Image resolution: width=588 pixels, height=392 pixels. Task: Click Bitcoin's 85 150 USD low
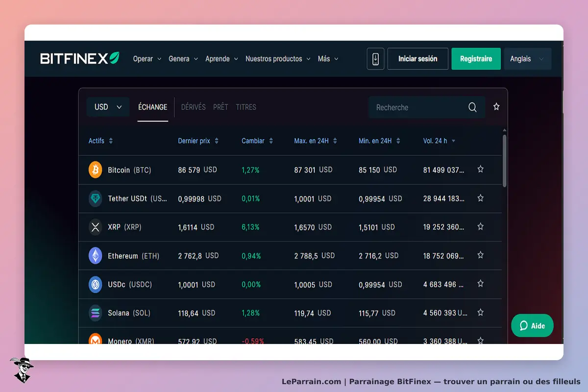click(378, 170)
